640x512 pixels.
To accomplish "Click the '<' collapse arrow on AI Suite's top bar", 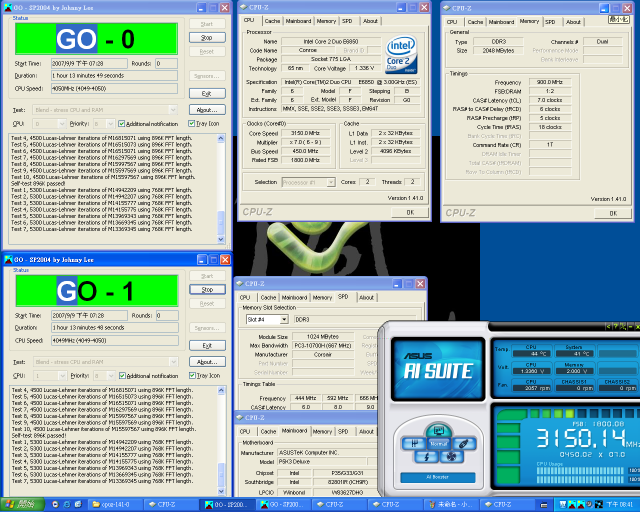I will click(x=608, y=326).
